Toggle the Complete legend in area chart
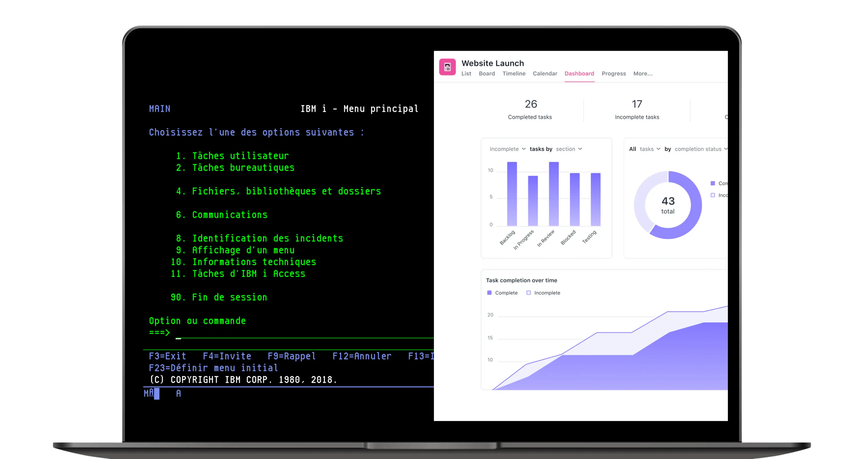The image size is (868, 459). 502,293
